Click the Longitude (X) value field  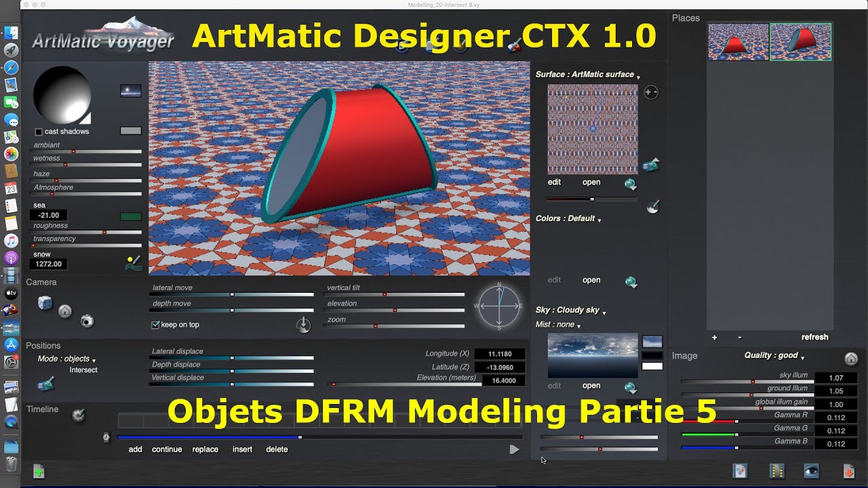tap(500, 354)
